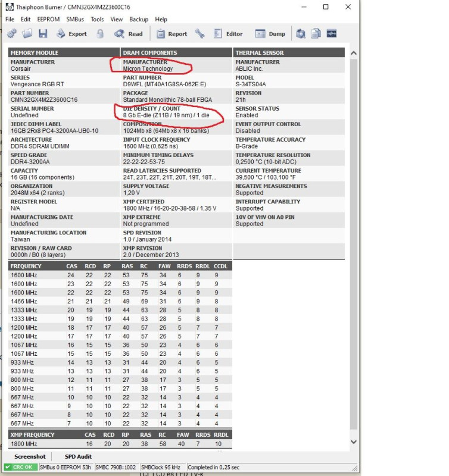Select the DDR4 SDRAM UDIMM architecture value
449x476 pixels.
(40, 146)
